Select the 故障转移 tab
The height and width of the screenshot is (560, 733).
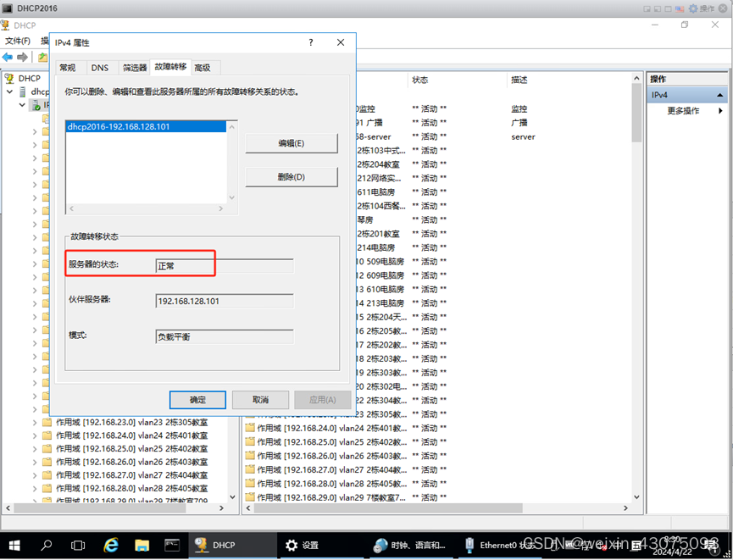point(170,67)
